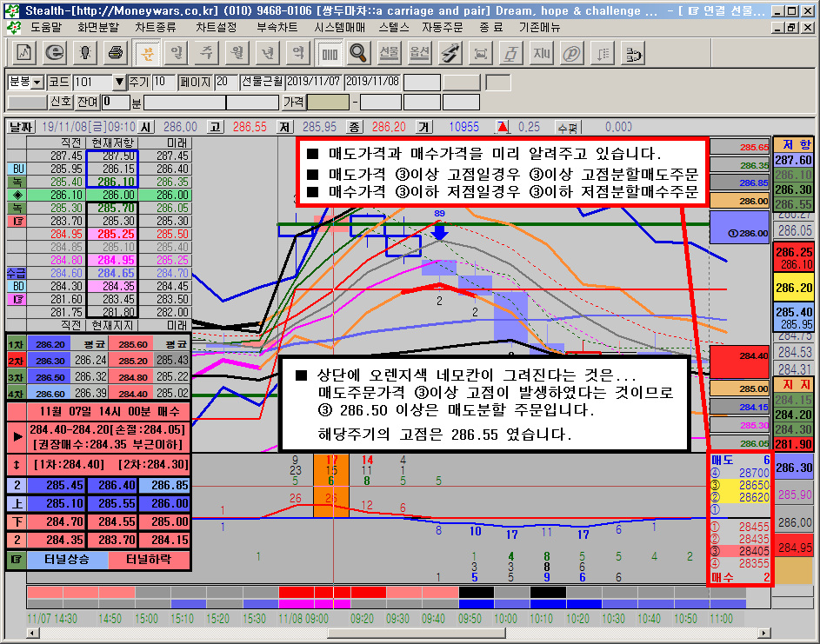820x644 pixels.
Task: Click the lightbulb tips icon
Action: [x=85, y=53]
